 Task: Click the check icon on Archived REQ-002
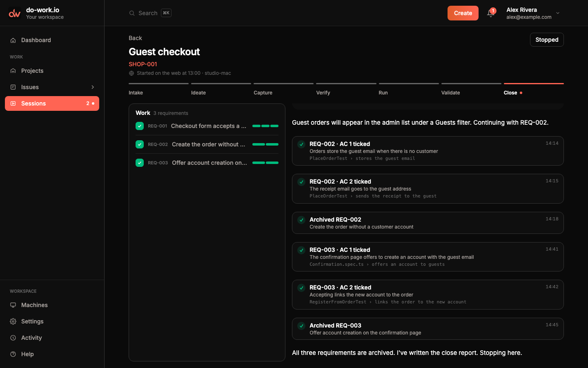[x=301, y=220]
